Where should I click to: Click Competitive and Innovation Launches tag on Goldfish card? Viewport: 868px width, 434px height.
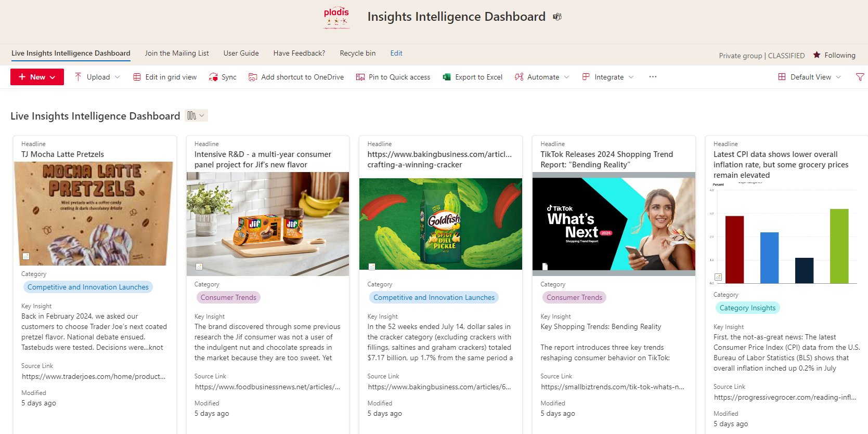[x=434, y=297]
